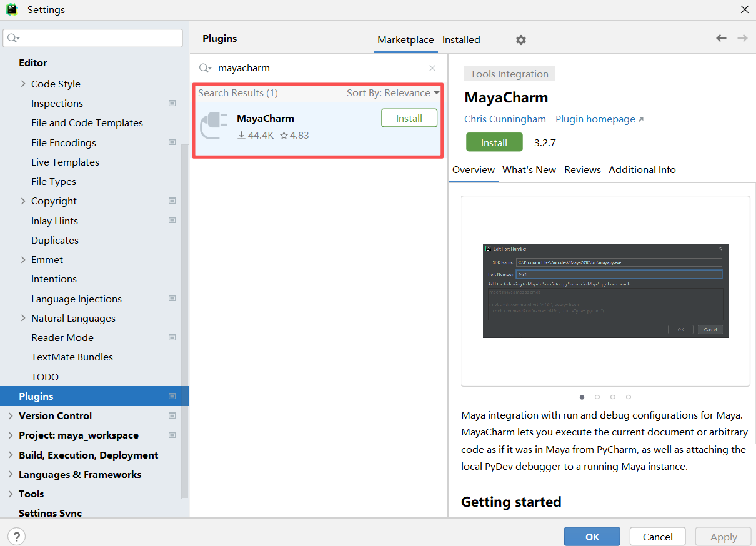756x546 pixels.
Task: Open the Sort By: Relevance dropdown
Action: pos(393,92)
